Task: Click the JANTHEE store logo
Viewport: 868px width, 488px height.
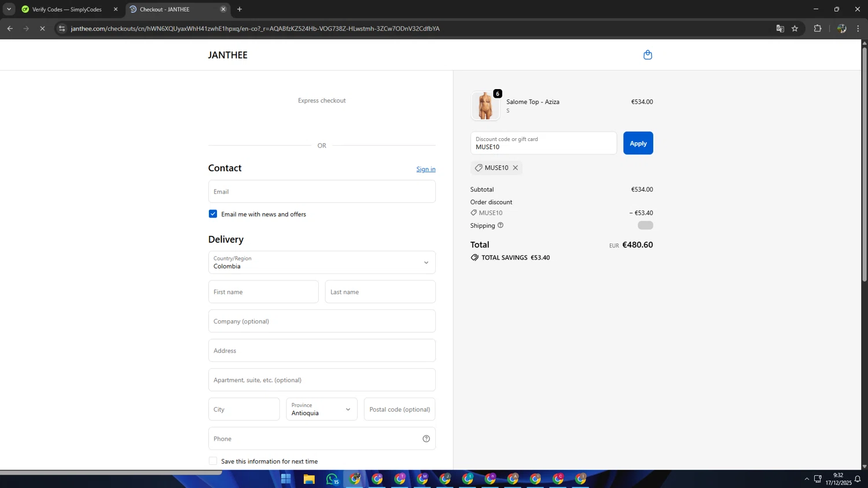Action: pos(228,55)
